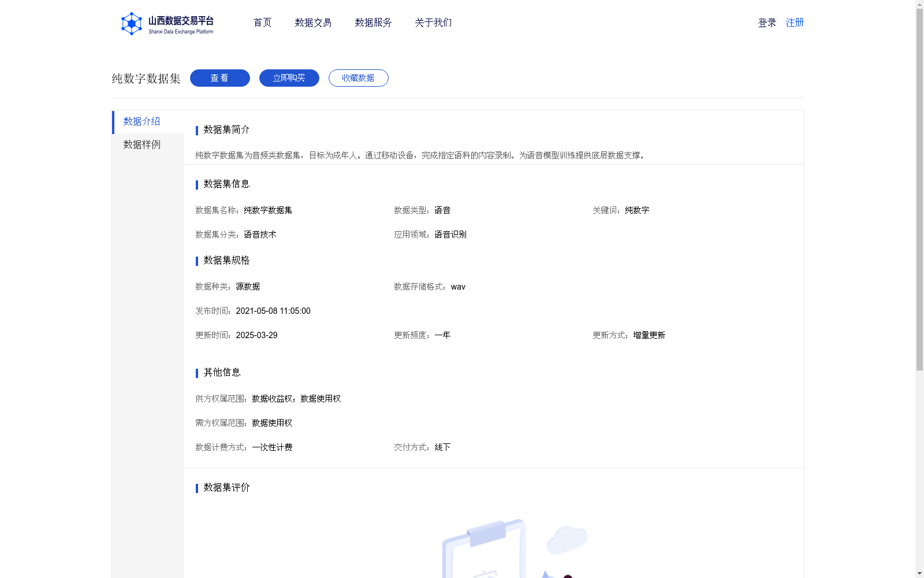Click the 一次性计费 billing method value

pos(272,447)
